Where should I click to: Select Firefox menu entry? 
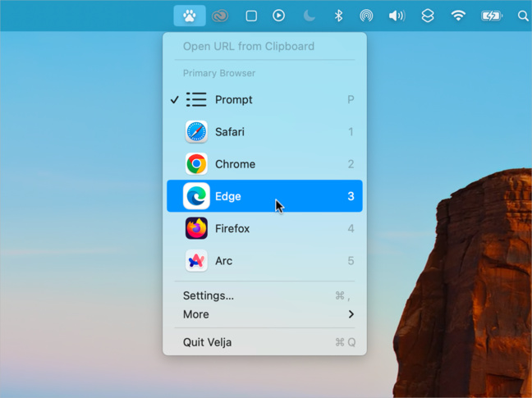(264, 228)
